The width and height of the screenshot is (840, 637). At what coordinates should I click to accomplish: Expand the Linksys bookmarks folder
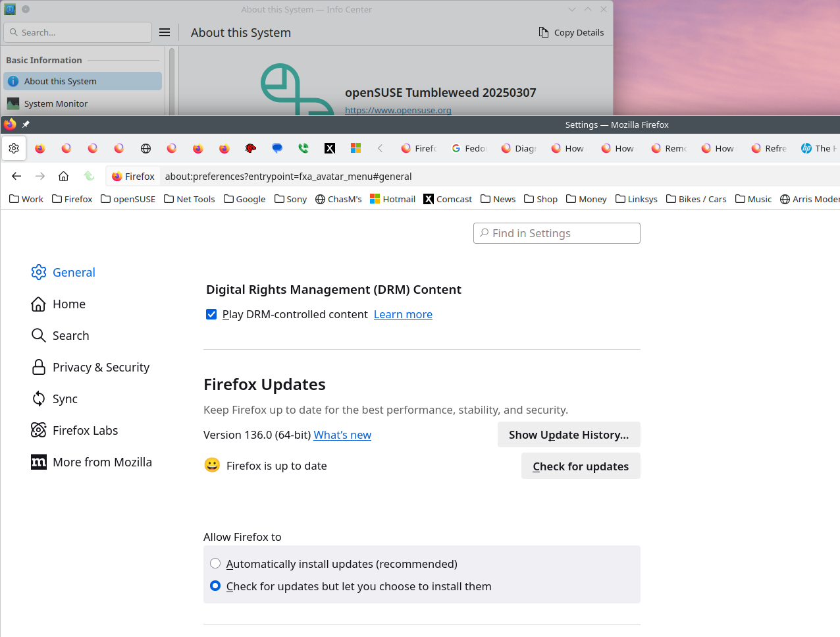click(637, 199)
